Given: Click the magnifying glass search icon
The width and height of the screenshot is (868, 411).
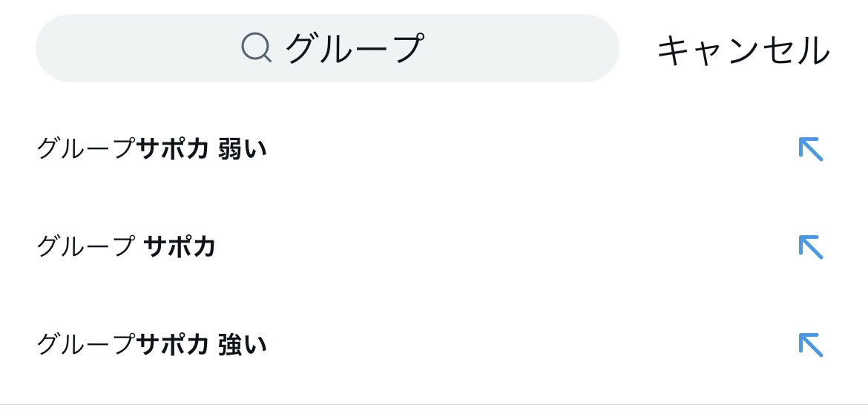Looking at the screenshot, I should tap(256, 48).
